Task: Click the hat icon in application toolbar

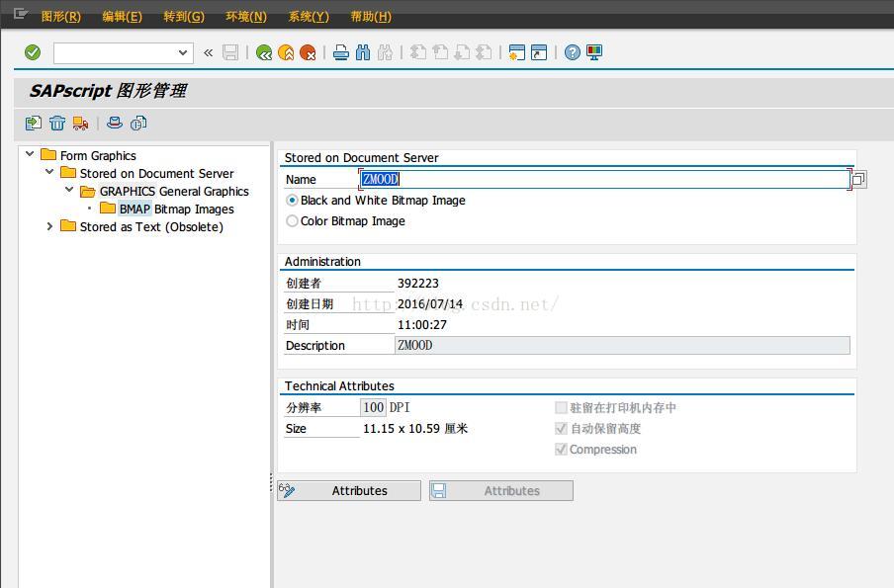Action: click(x=115, y=124)
